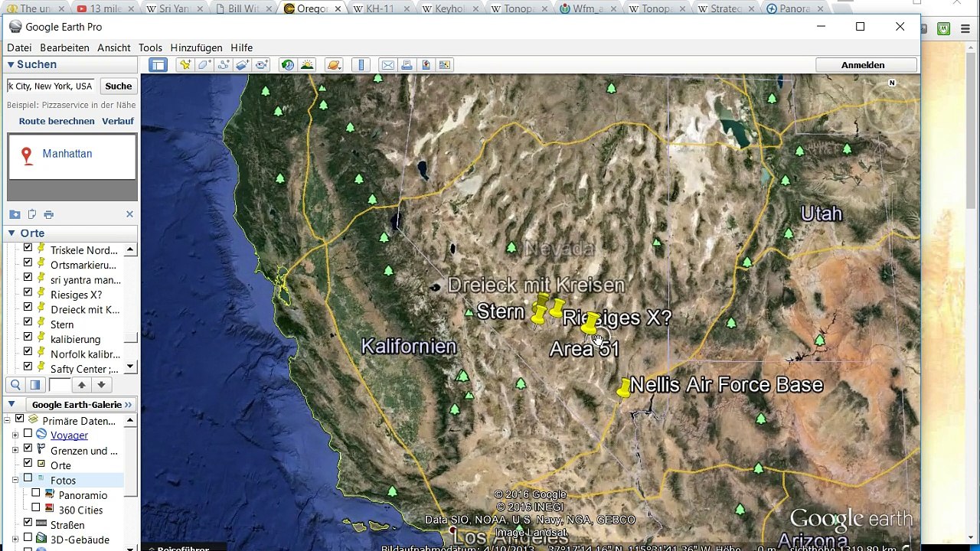This screenshot has width=980, height=551.
Task: Enable the Voyager layer checkbox
Action: (28, 434)
